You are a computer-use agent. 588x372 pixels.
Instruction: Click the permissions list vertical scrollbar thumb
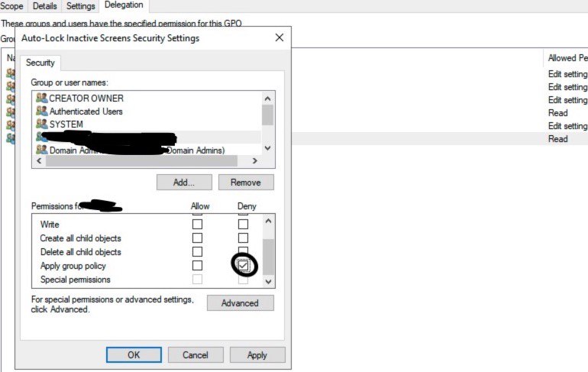tap(268, 257)
